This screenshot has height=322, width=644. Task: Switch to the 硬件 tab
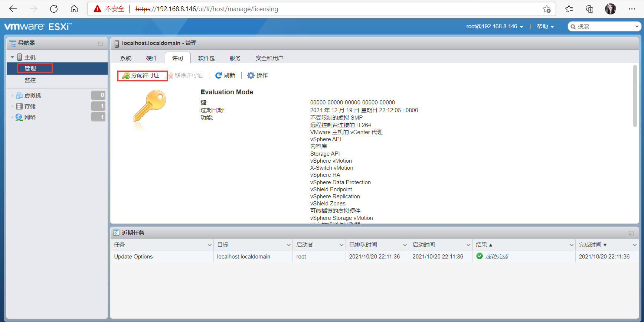(152, 58)
